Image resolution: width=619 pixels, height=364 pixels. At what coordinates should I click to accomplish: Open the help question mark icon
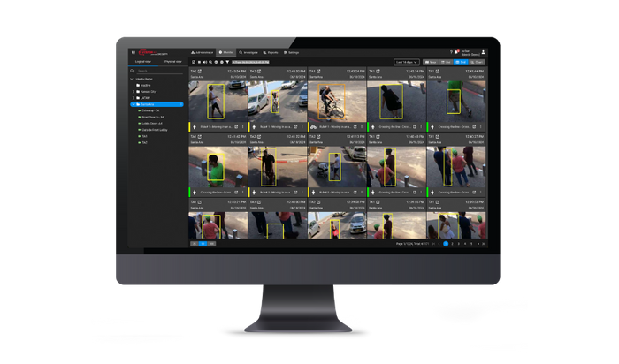(452, 52)
